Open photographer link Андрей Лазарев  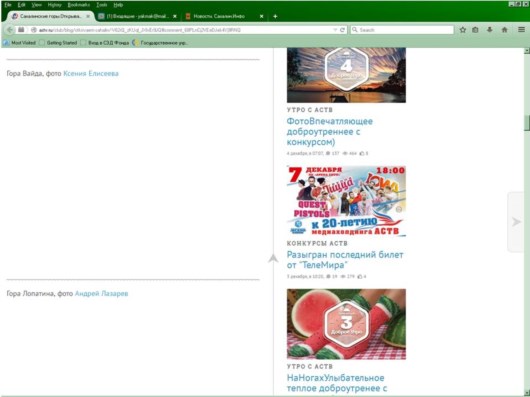click(x=101, y=293)
